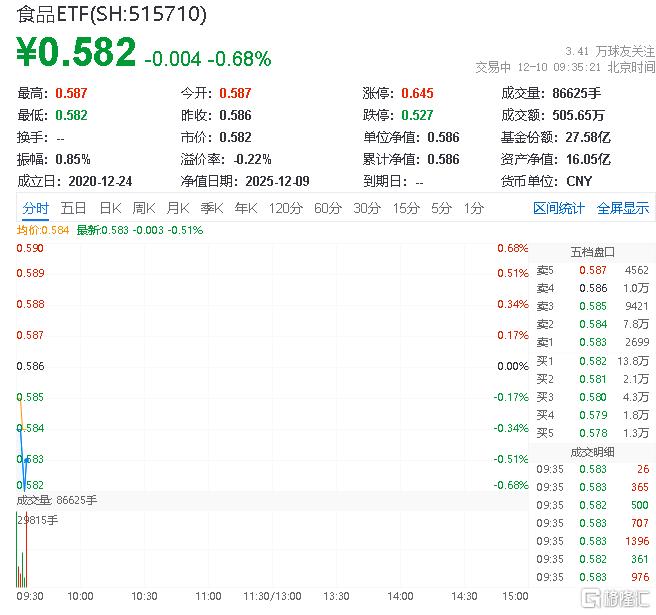Select the 买1 order book row
Image resolution: width=656 pixels, height=615 pixels.
[592, 361]
